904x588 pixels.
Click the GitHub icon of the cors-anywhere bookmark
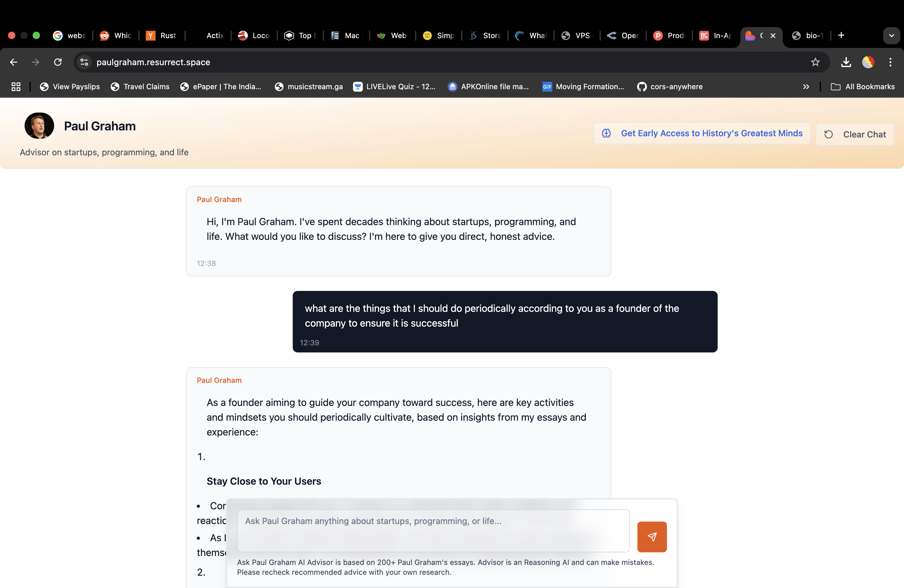(642, 87)
